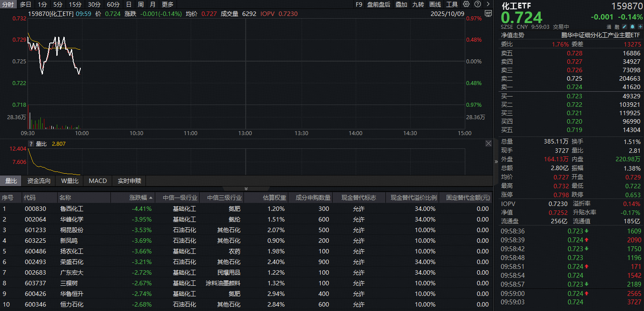Open the settings gear icon in the toolbar
This screenshot has width=644, height=311.
pos(466,4)
